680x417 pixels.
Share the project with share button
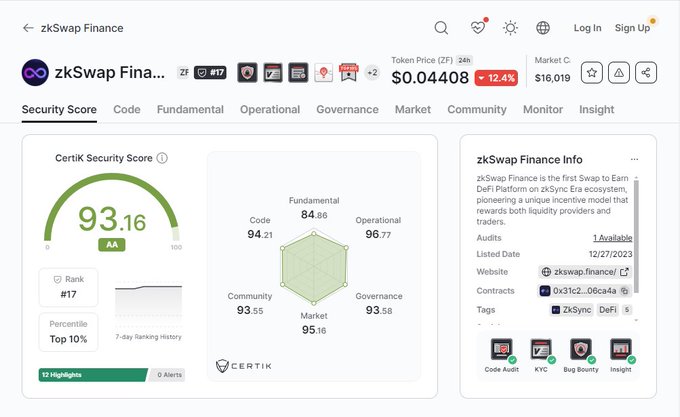click(646, 73)
